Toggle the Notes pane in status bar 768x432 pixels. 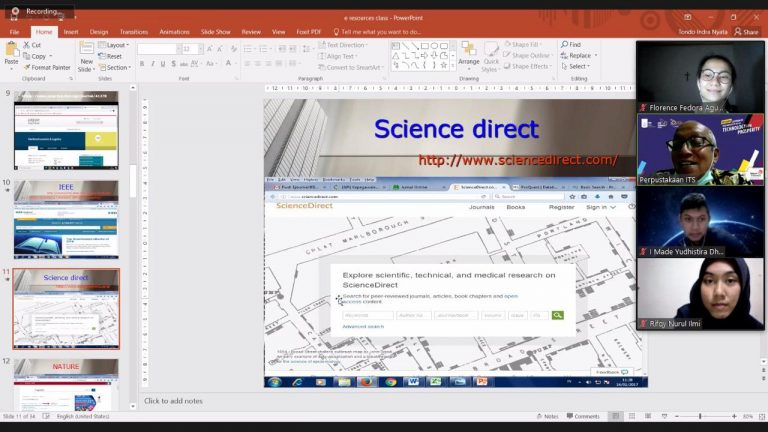point(547,416)
